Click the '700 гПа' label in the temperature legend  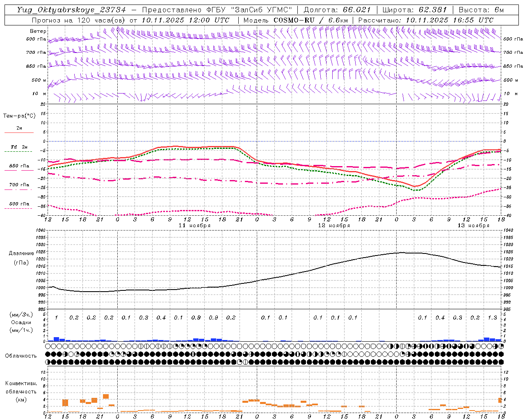[19, 185]
